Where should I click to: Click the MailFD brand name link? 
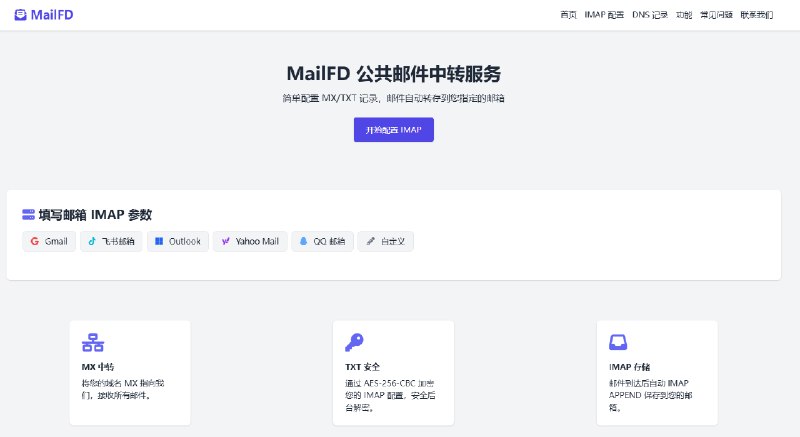[51, 15]
